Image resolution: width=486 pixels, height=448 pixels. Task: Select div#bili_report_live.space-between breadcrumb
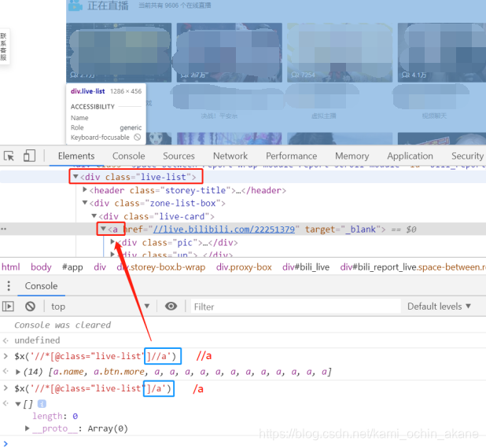pyautogui.click(x=413, y=266)
